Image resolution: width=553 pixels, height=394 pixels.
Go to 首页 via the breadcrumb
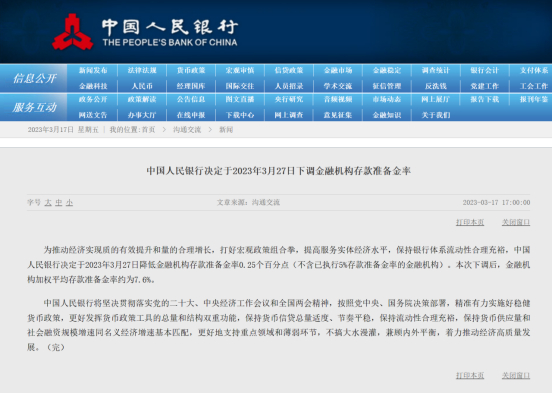[x=148, y=130]
